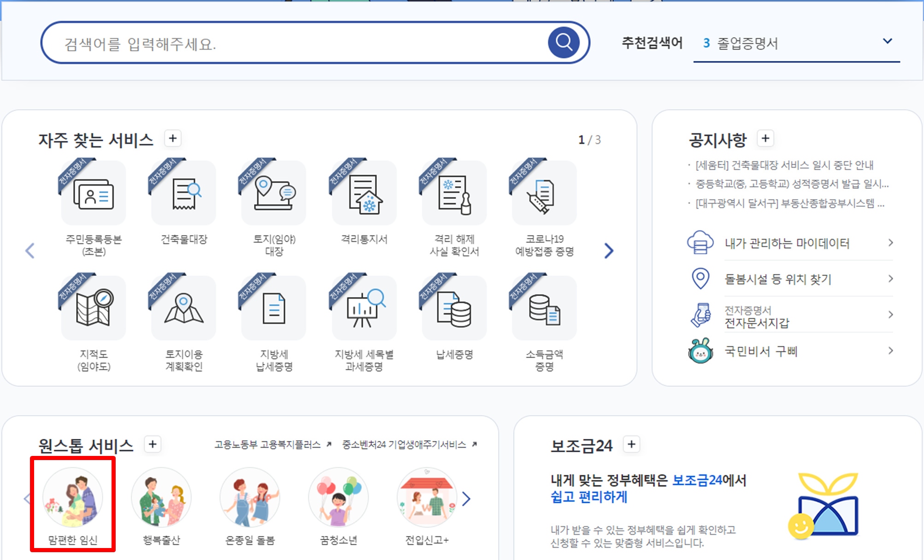This screenshot has height=560, width=924.
Task: Click the magnifier search button
Action: (563, 42)
